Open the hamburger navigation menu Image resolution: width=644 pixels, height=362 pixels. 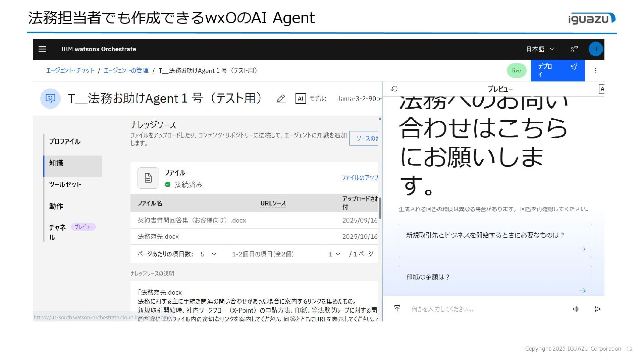[x=42, y=49]
